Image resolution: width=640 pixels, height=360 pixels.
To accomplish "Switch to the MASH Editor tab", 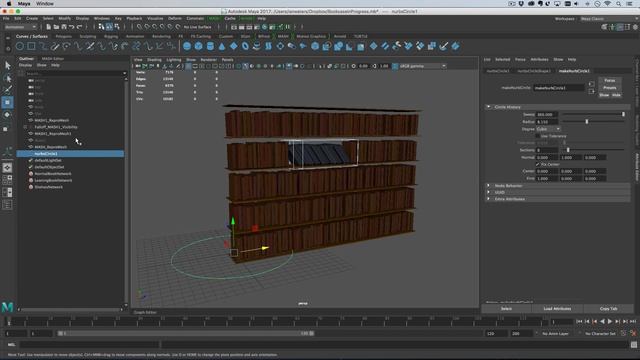I will (53, 59).
